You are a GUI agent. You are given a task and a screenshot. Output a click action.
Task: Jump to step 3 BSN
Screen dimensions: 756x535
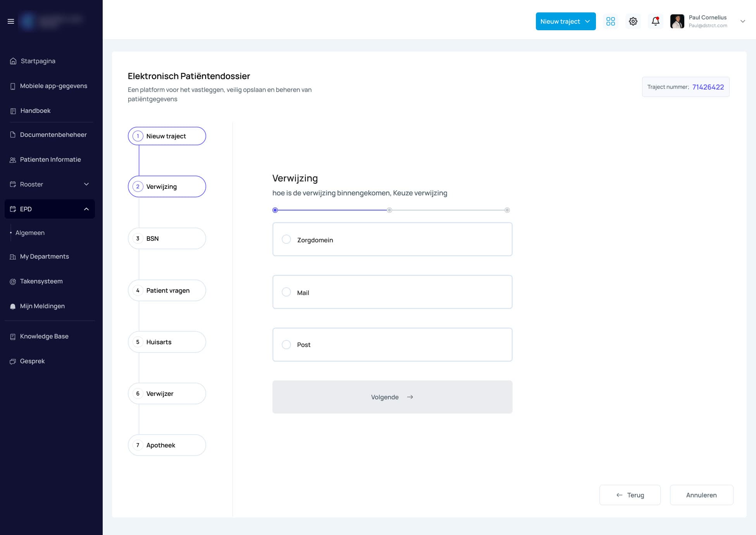point(167,238)
